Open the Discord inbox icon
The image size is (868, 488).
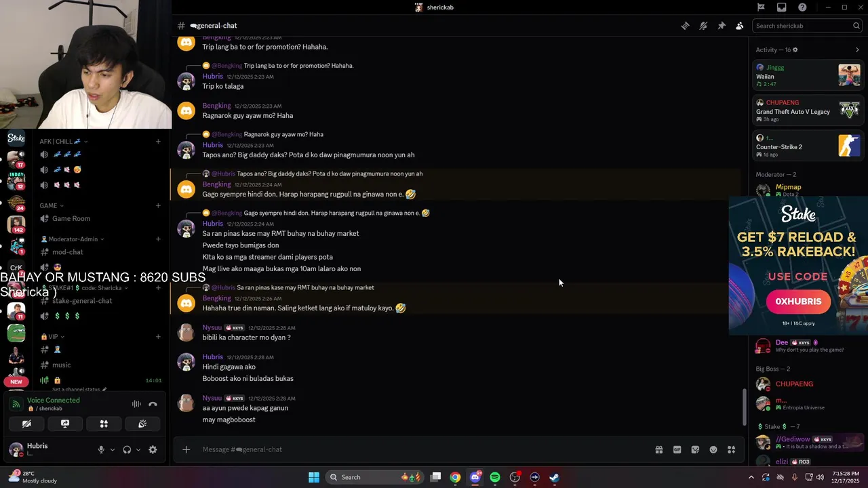[x=782, y=7]
